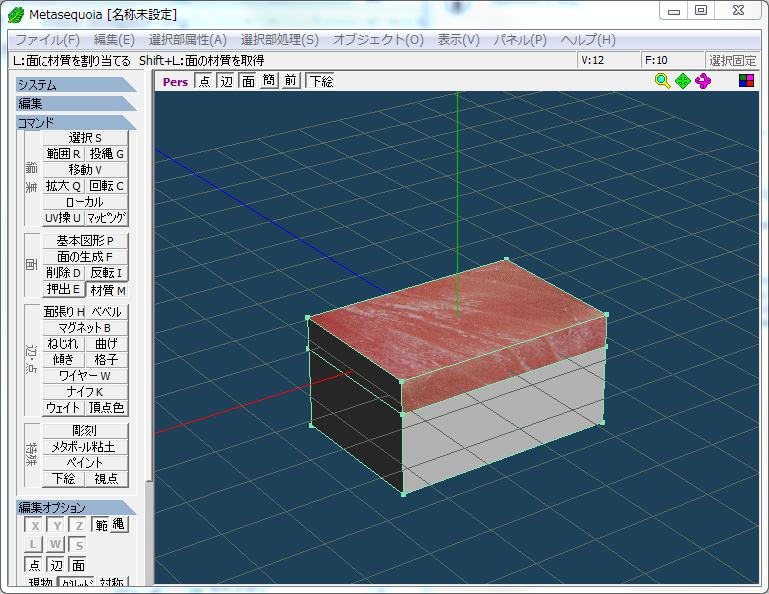Select the 基本図形 P primitive command
769x594 pixels.
85,241
